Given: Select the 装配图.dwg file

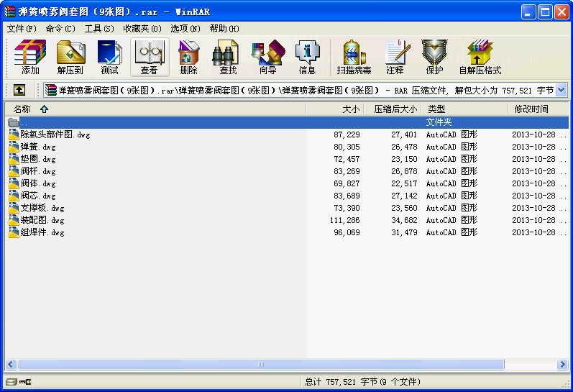Looking at the screenshot, I should [42, 220].
